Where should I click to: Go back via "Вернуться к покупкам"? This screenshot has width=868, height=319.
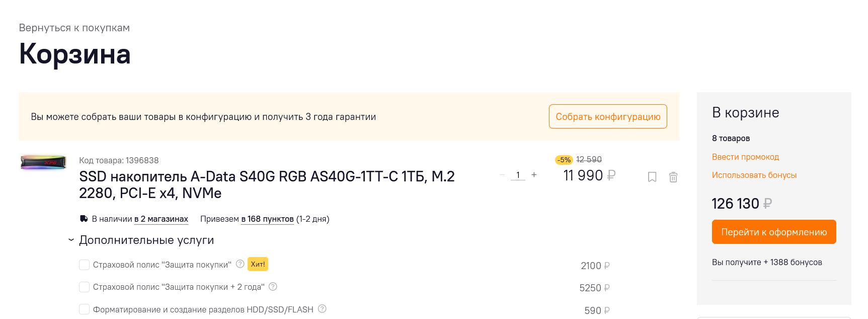tap(74, 28)
